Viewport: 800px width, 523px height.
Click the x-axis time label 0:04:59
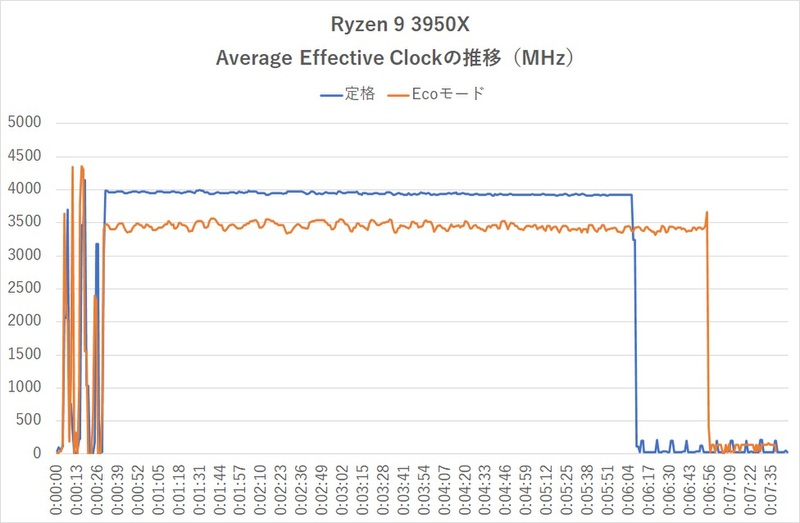(525, 490)
